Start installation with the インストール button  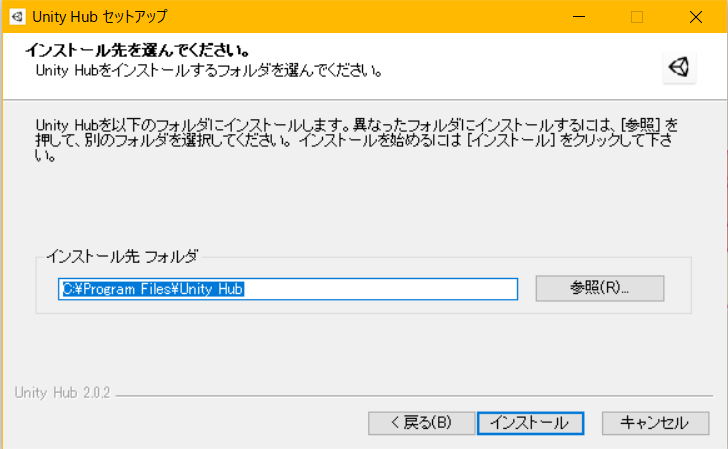click(x=530, y=423)
